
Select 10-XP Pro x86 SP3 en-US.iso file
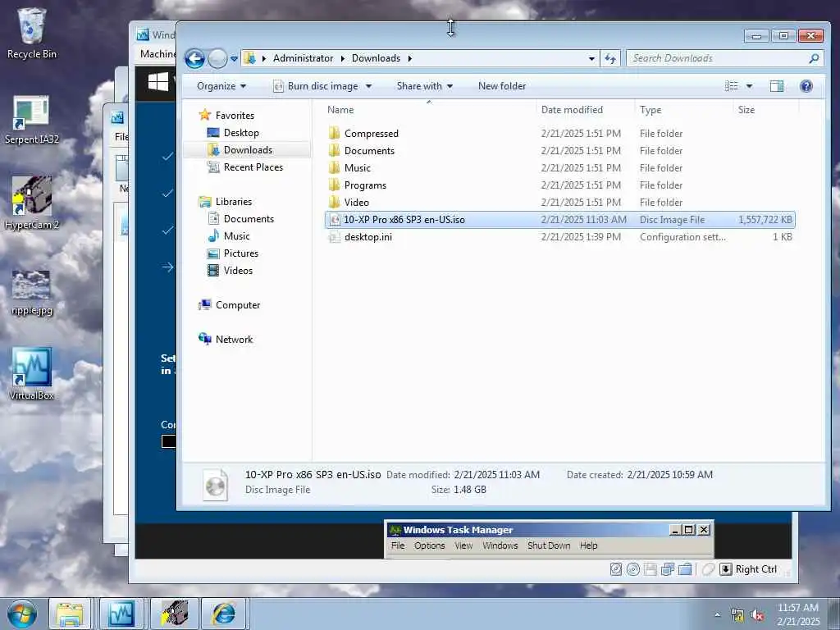(559, 220)
